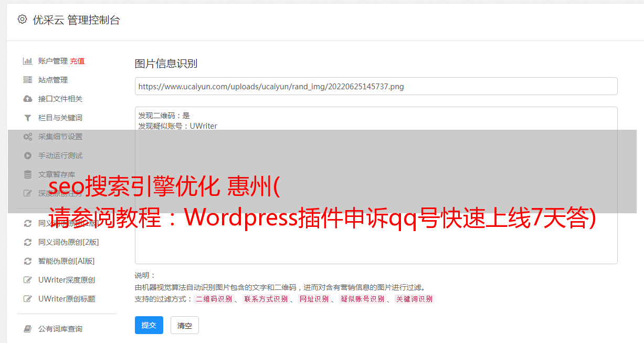The width and height of the screenshot is (644, 343).
Task: Submit with the blue 提交 button
Action: [x=149, y=325]
